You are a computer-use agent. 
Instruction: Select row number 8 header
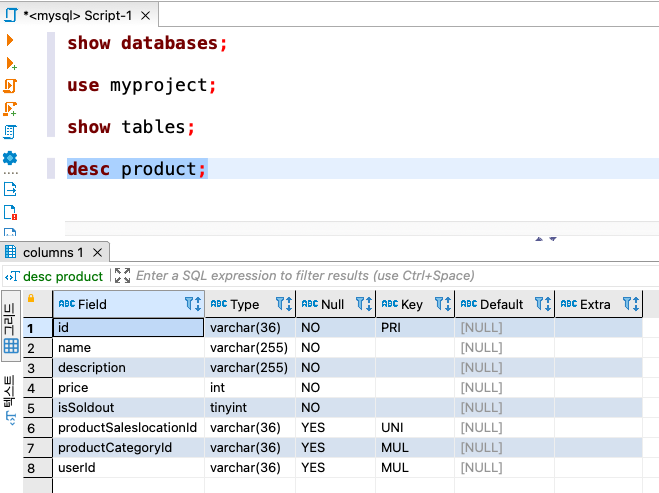[x=38, y=468]
